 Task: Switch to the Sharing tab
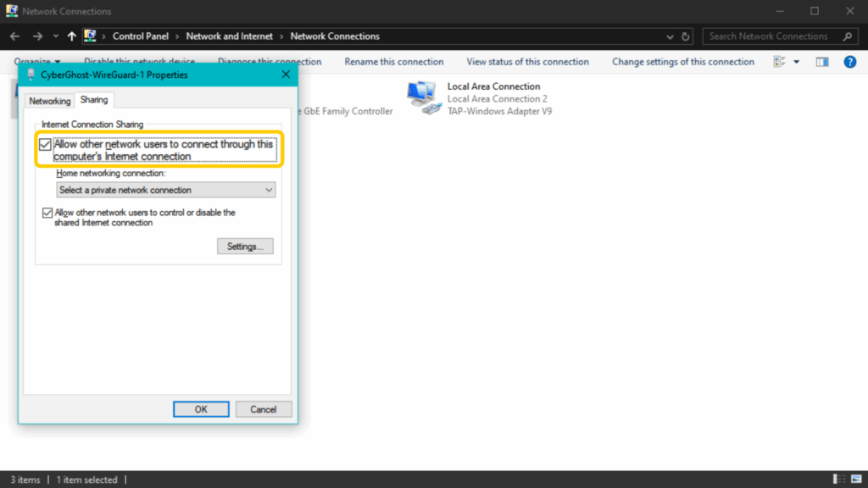tap(93, 100)
